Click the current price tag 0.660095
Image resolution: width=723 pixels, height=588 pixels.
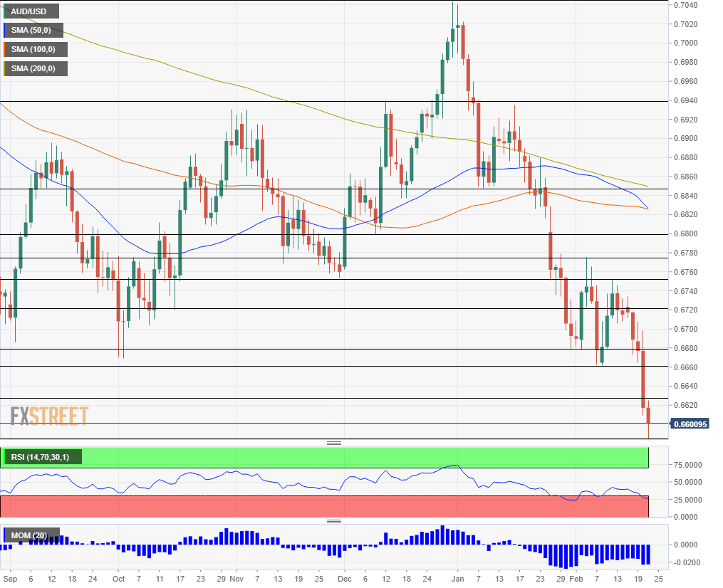[691, 423]
